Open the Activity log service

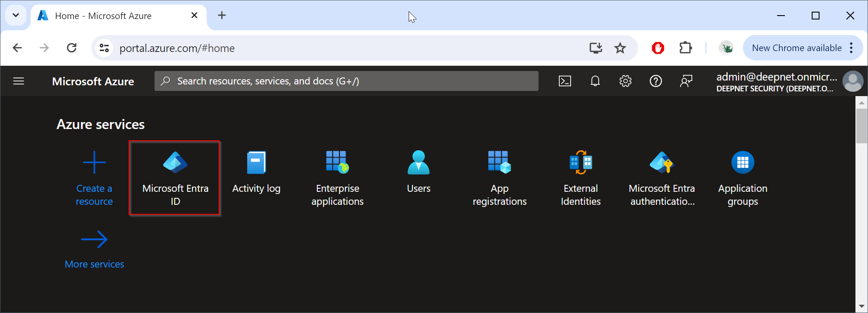256,173
